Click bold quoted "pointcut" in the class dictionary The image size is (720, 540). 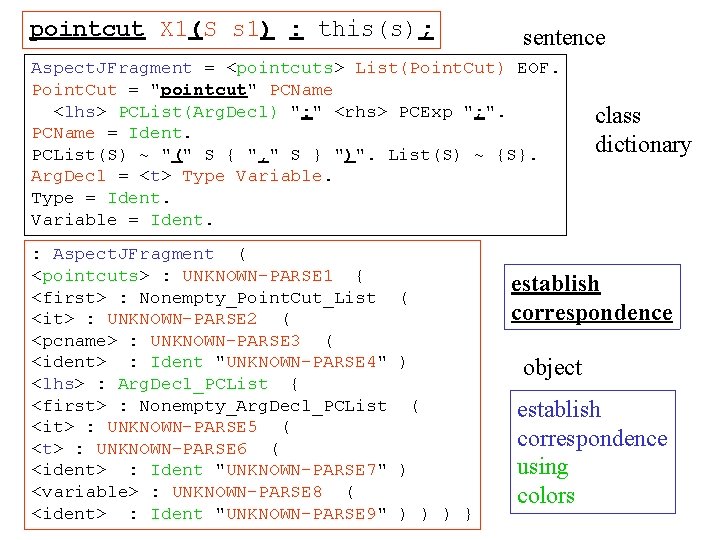[x=203, y=90]
